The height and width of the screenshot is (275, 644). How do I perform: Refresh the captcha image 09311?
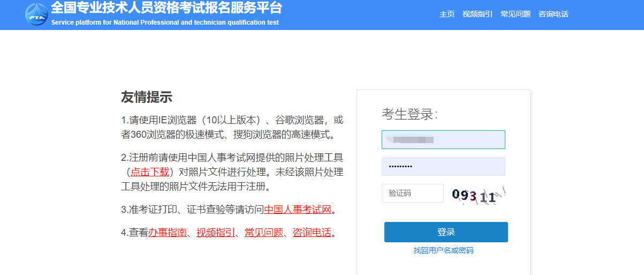479,195
